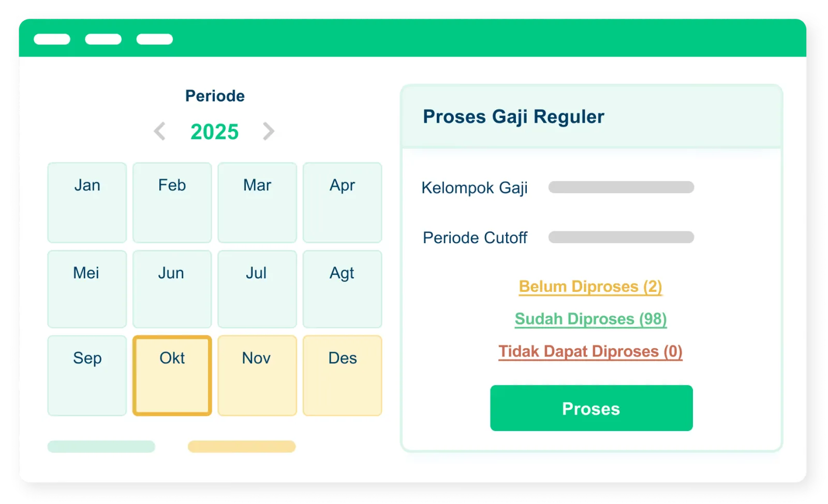Open the Belum Diproses (2) link
Image resolution: width=828 pixels, height=504 pixels.
(x=590, y=287)
